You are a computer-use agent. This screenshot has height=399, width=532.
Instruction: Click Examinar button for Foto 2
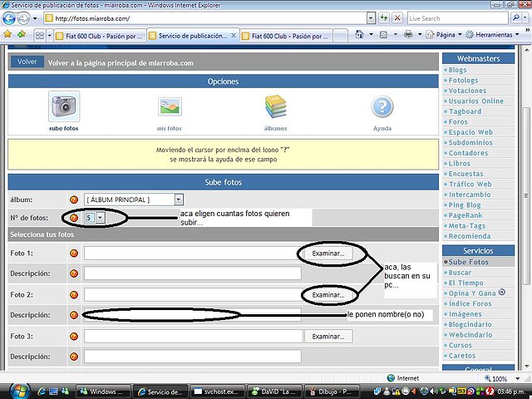click(x=328, y=294)
